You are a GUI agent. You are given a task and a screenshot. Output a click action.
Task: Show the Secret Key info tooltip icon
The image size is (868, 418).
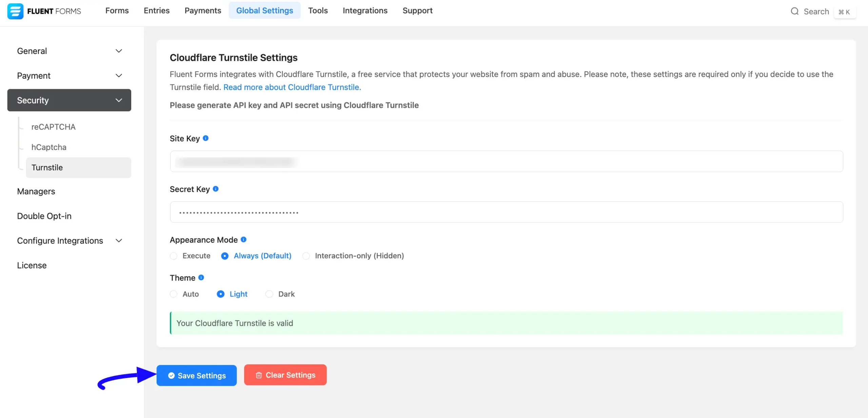[216, 189]
